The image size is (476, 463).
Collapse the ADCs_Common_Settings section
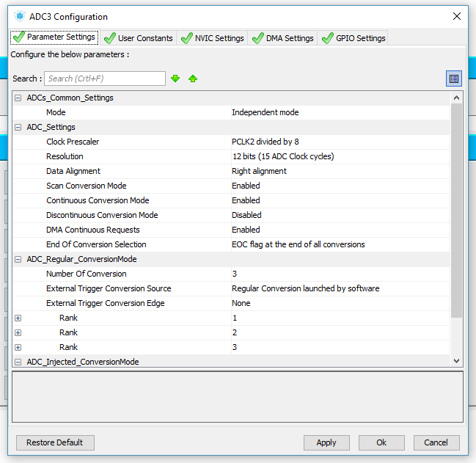click(18, 98)
